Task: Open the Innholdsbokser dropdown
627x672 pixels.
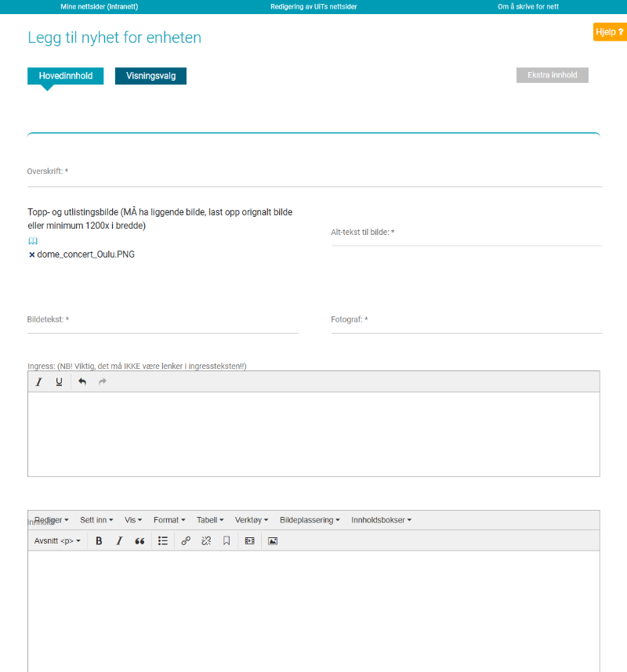Action: [x=381, y=520]
